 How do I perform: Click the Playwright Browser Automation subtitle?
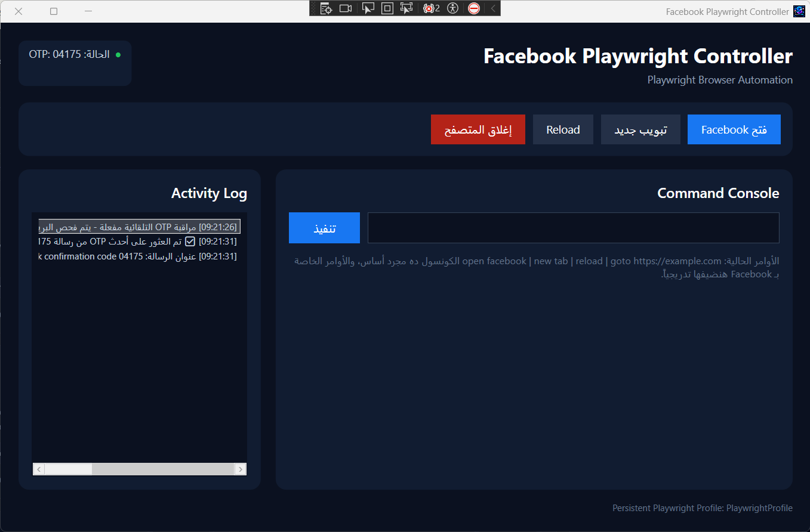coord(720,80)
